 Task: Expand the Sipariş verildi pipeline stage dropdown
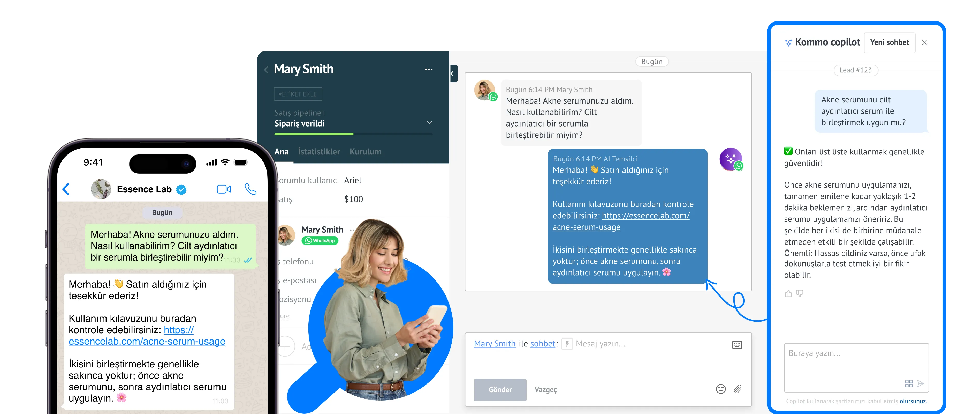(430, 123)
